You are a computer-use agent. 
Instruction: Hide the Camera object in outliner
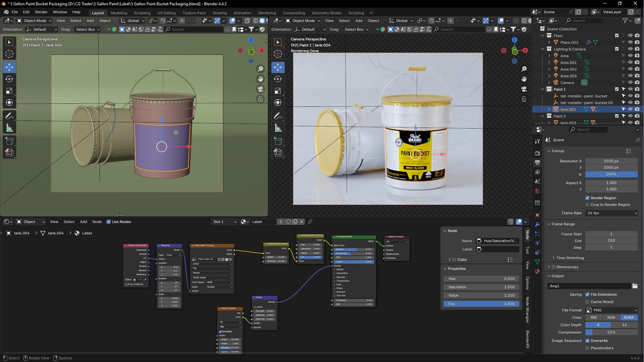(x=630, y=82)
